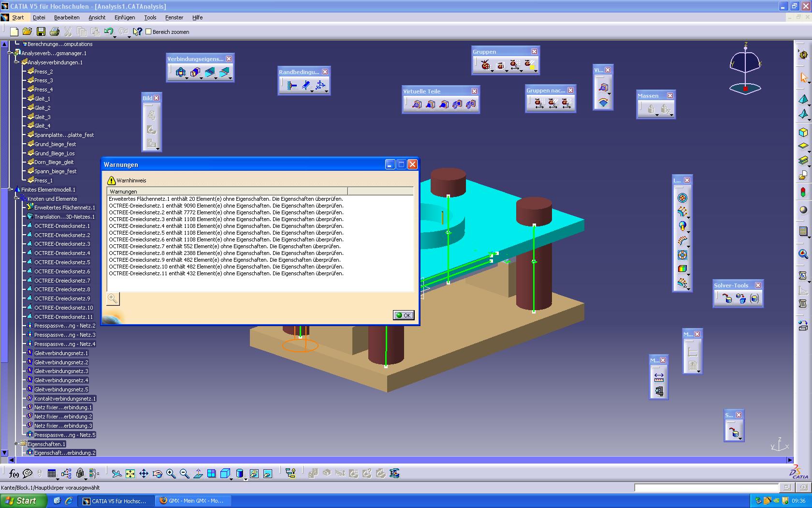812x508 pixels.
Task: Open the Bearbeiten menu
Action: [67, 17]
